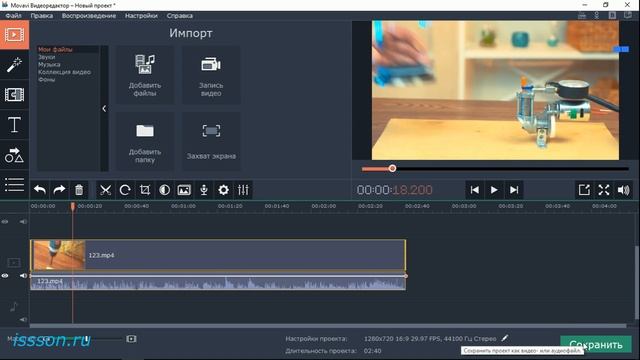This screenshot has height=360, width=640.
Task: Toggle visibility of the video track
Action: 5,276
